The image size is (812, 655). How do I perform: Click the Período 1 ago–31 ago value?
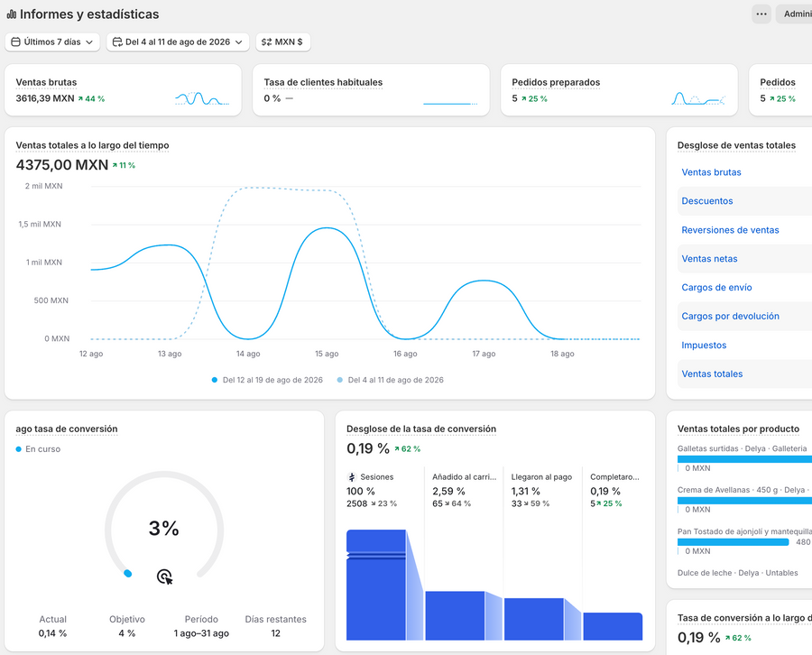coord(201,633)
